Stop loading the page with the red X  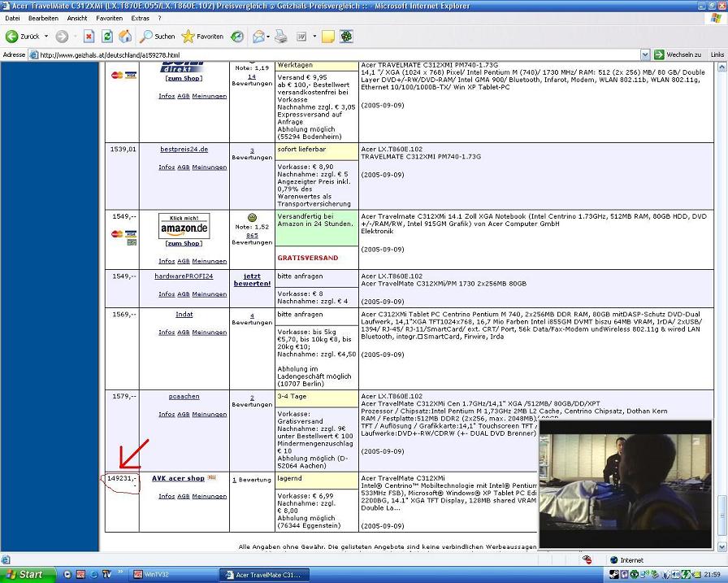89,37
